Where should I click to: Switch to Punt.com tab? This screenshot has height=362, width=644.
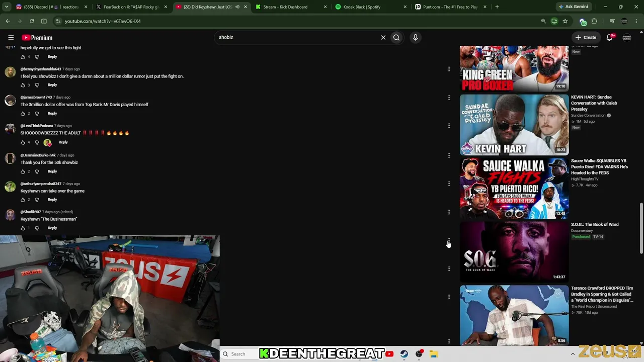[451, 7]
